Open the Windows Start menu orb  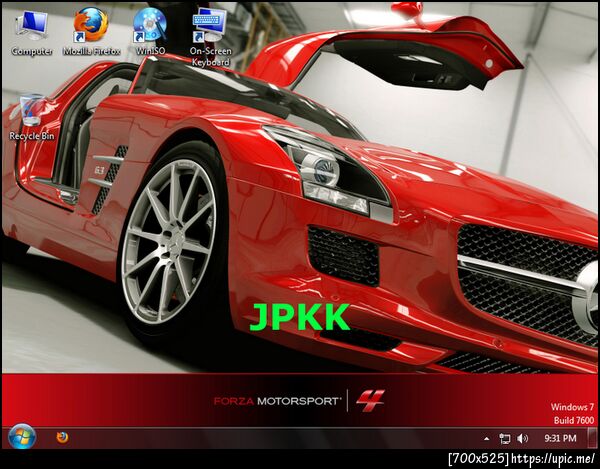click(x=22, y=436)
